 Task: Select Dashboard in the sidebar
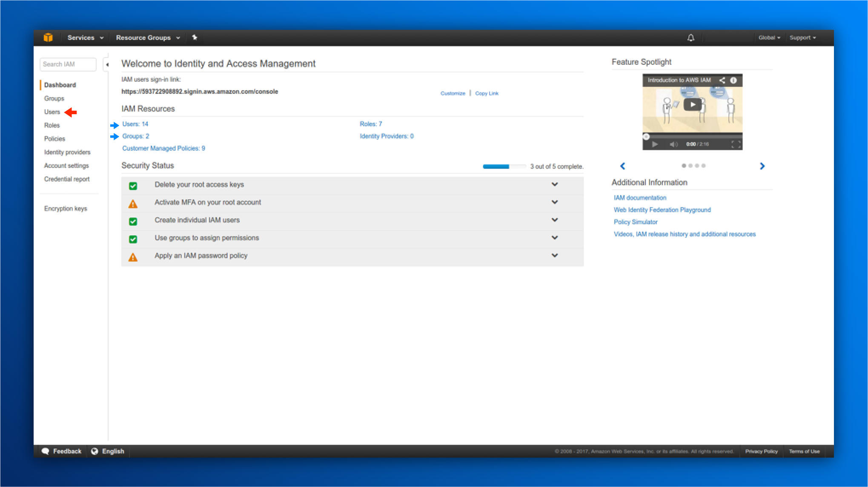coord(60,85)
